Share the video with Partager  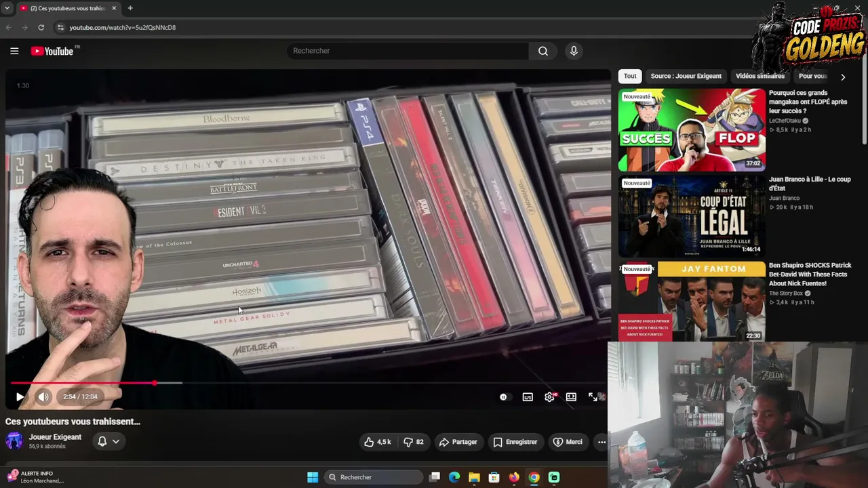(458, 442)
